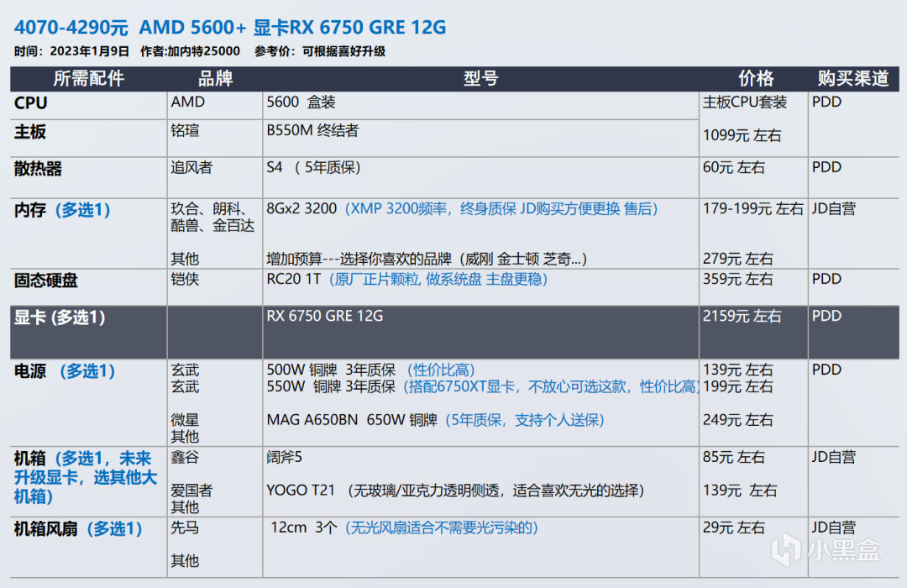Select the '机箱风扇 (多选1)' row label

(78, 528)
